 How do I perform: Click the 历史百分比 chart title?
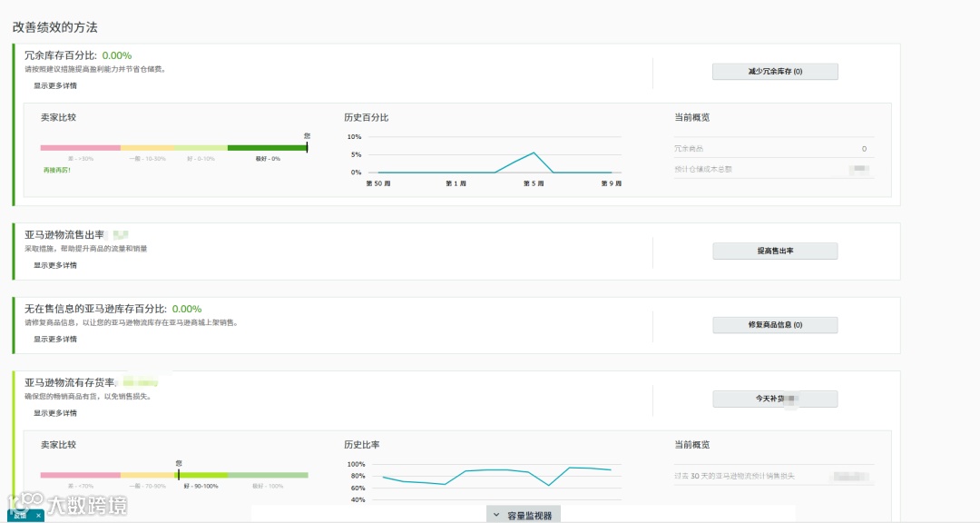367,118
